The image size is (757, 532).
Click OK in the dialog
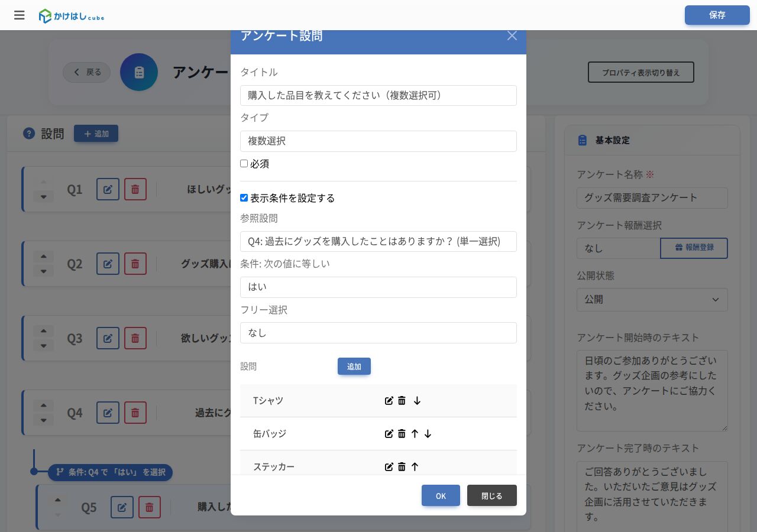tap(441, 495)
